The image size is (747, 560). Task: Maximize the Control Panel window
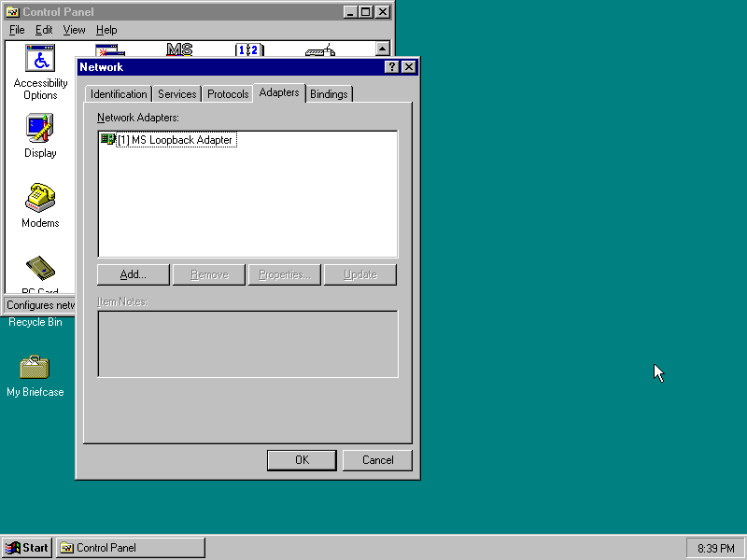366,12
